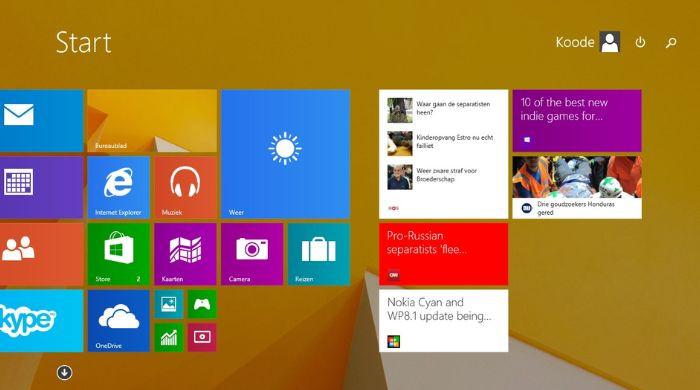This screenshot has width=700, height=390.
Task: Open '10 of the best new indie games' tile
Action: (577, 120)
